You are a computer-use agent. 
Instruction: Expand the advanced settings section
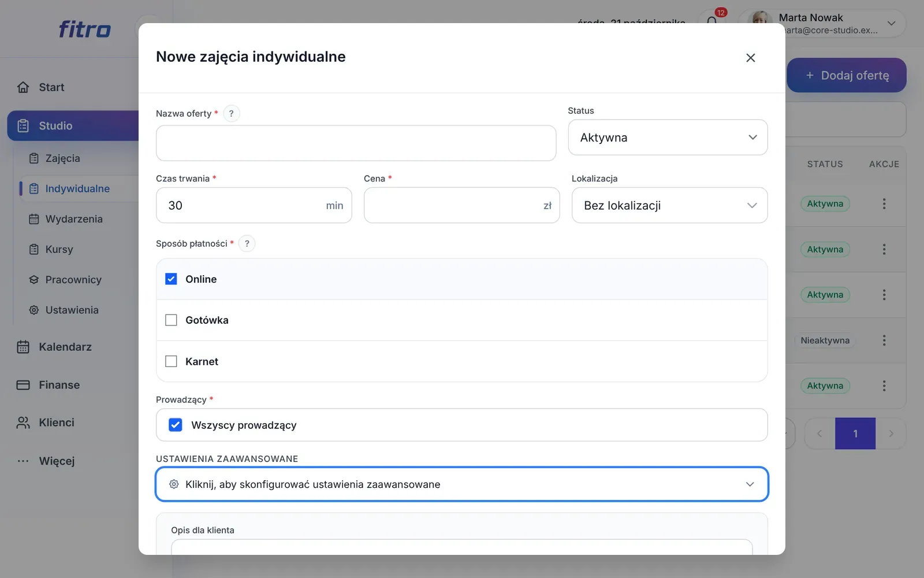tap(462, 484)
